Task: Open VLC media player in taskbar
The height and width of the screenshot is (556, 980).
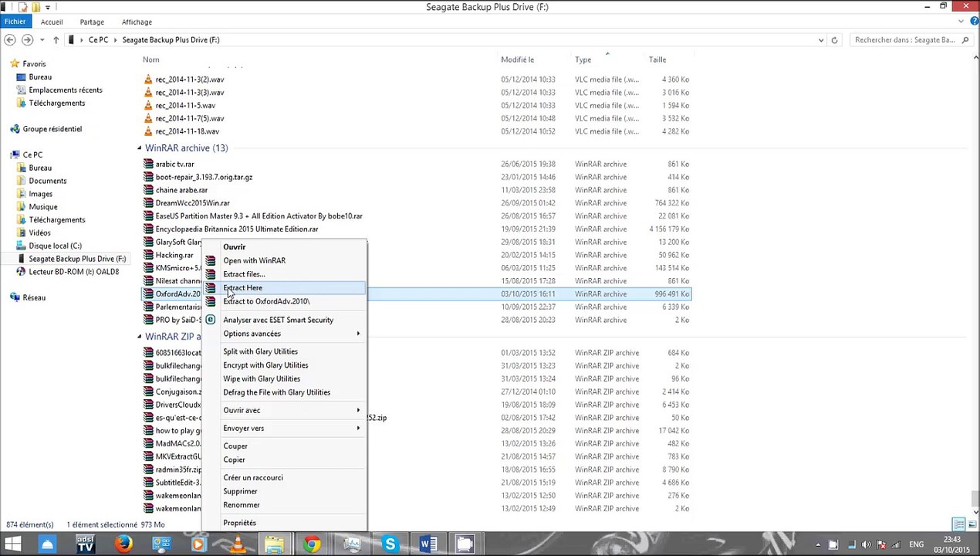Action: coord(237,544)
